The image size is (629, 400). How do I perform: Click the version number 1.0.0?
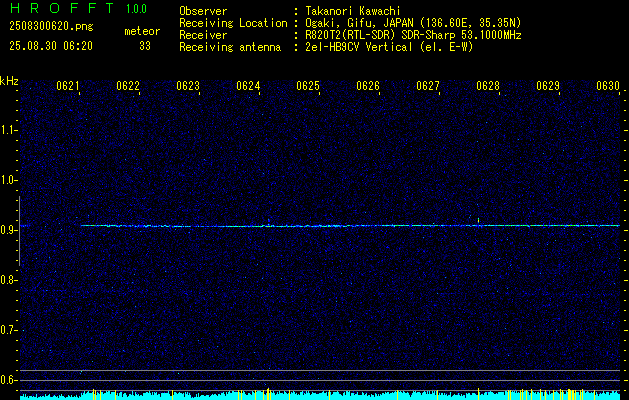click(x=136, y=9)
